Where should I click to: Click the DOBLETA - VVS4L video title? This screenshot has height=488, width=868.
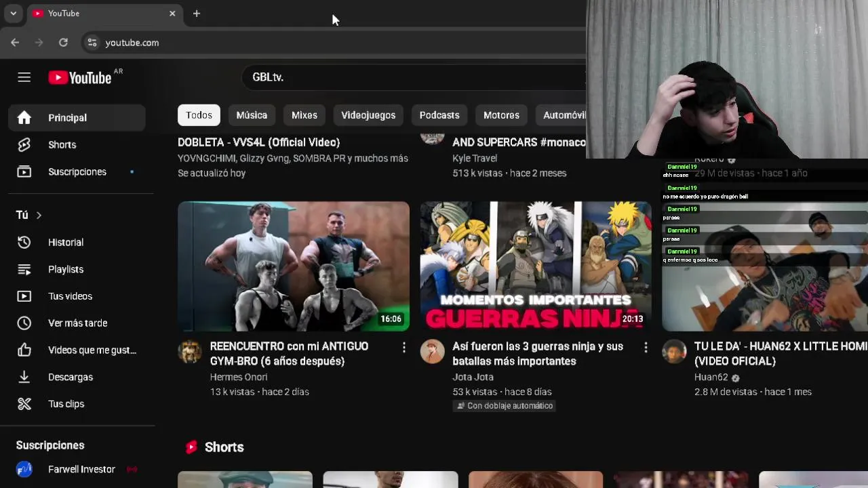(258, 142)
